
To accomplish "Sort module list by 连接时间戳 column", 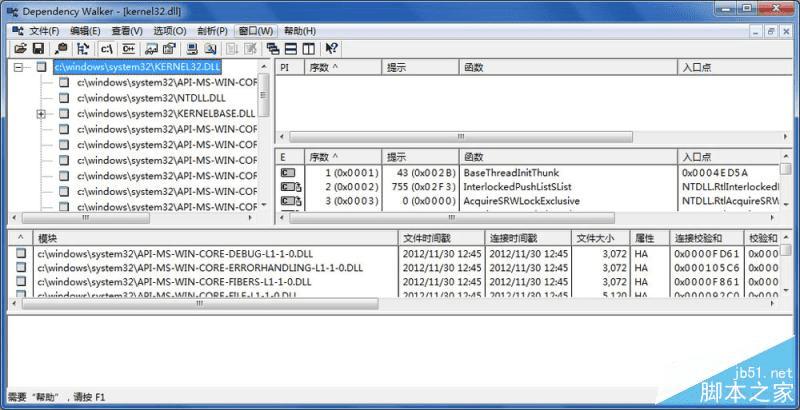I will point(528,238).
